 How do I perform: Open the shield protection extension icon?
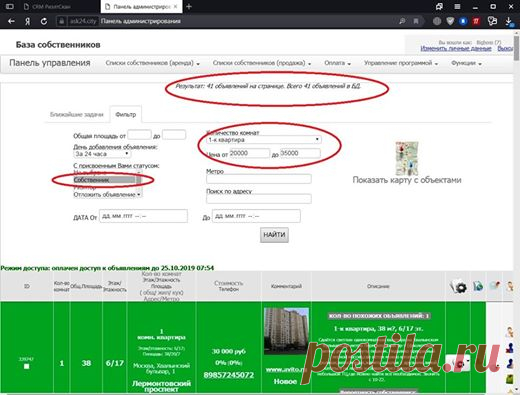[450, 21]
